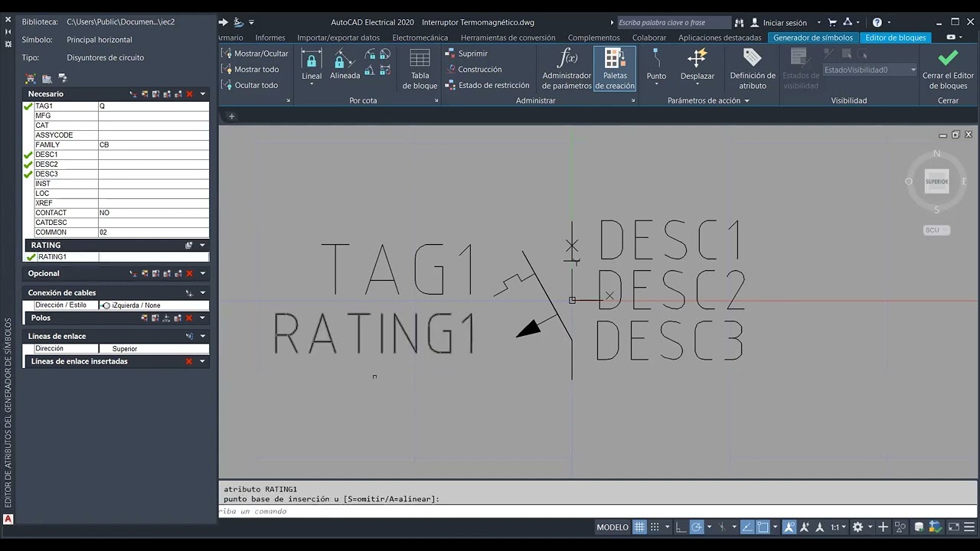Toggle snap mode dots icon
This screenshot has width=980, height=551.
pos(655,527)
